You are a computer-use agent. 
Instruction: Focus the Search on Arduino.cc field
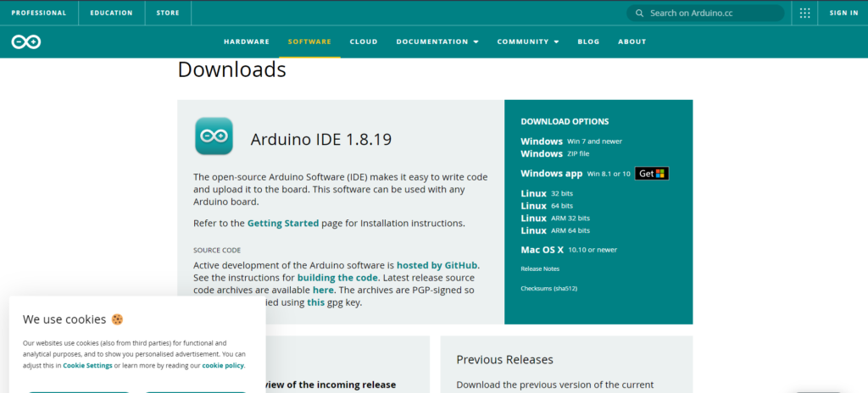click(x=705, y=13)
